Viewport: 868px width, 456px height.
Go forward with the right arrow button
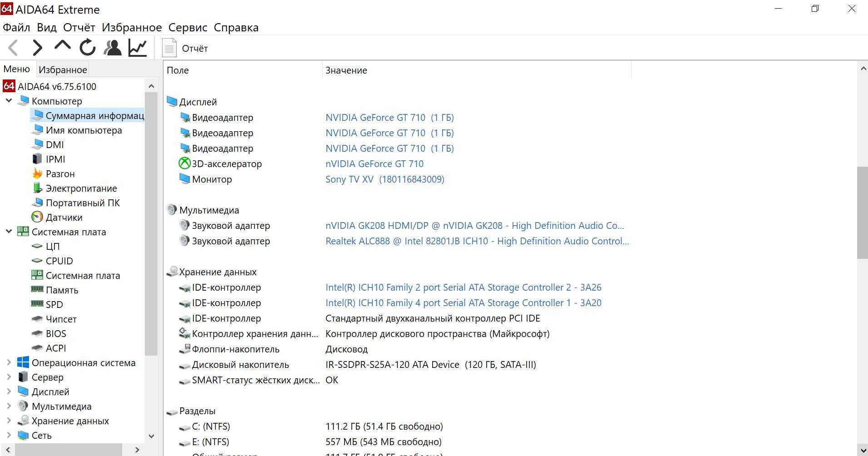tap(37, 48)
